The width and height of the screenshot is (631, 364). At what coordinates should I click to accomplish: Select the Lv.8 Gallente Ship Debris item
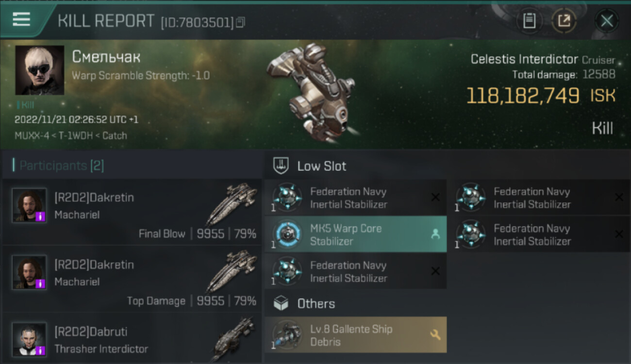(355, 335)
